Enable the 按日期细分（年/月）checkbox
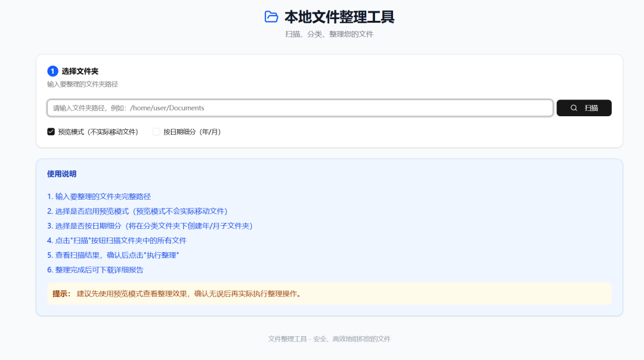 click(x=156, y=131)
